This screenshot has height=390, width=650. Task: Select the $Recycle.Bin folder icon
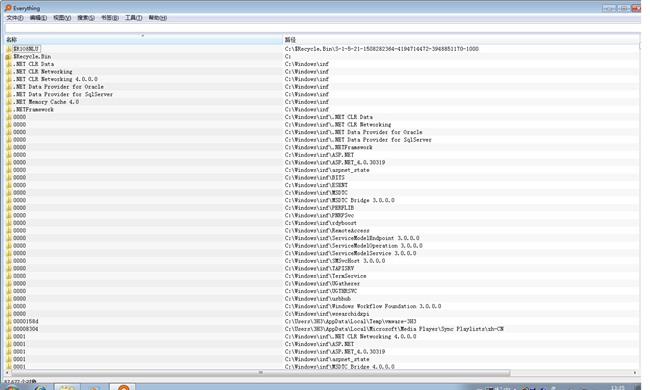[x=9, y=56]
